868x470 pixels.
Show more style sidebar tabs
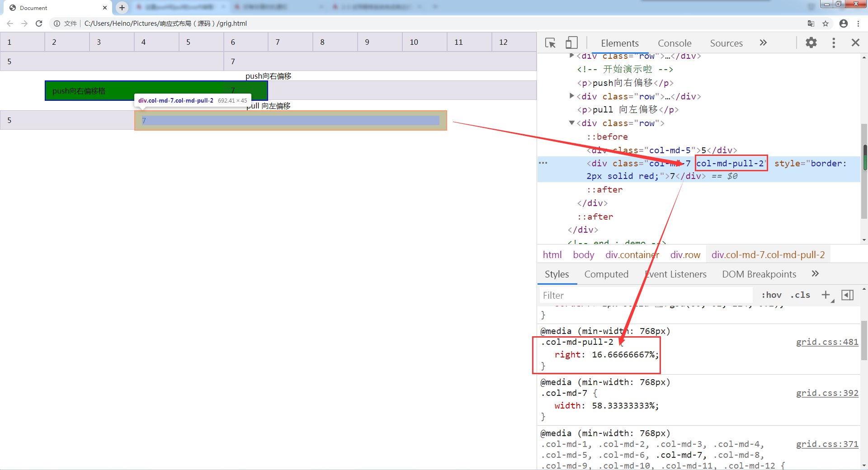815,273
